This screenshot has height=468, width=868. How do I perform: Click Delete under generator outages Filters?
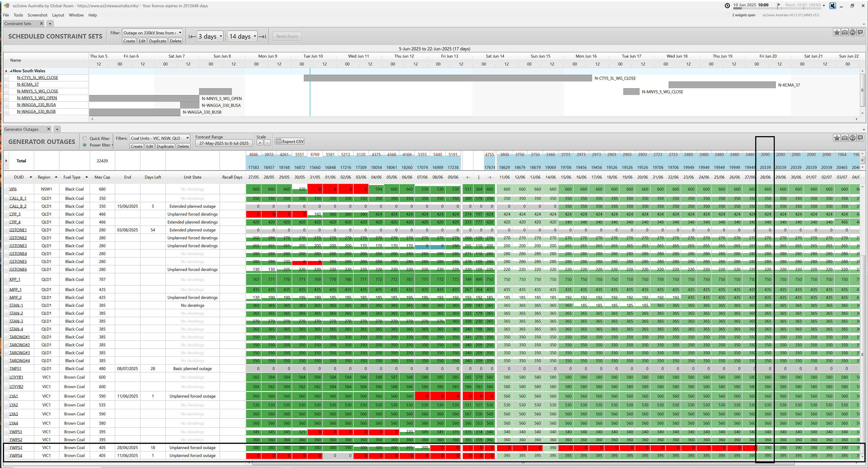point(183,146)
